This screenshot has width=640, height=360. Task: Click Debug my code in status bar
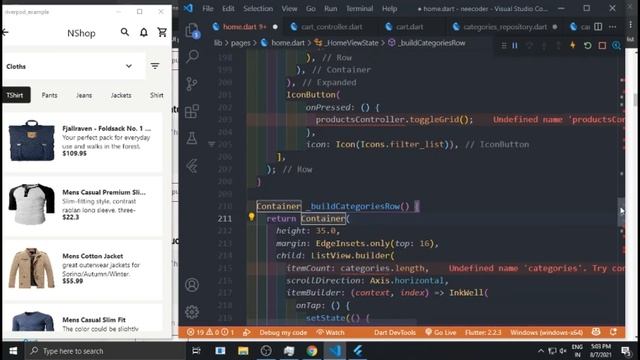pos(282,332)
